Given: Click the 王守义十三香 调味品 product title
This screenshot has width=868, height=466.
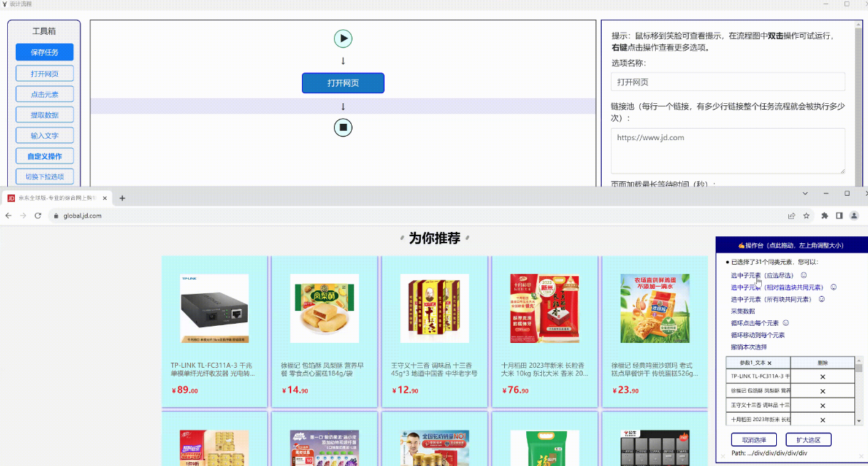Looking at the screenshot, I should (434, 369).
